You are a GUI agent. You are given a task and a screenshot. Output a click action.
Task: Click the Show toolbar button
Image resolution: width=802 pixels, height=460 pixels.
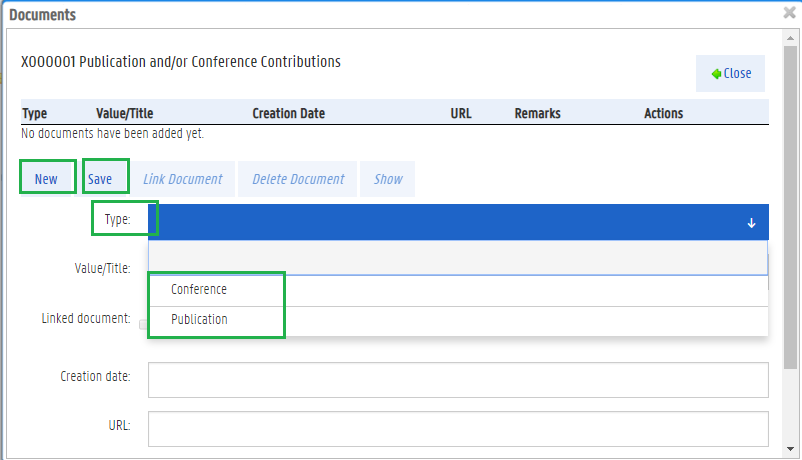388,179
